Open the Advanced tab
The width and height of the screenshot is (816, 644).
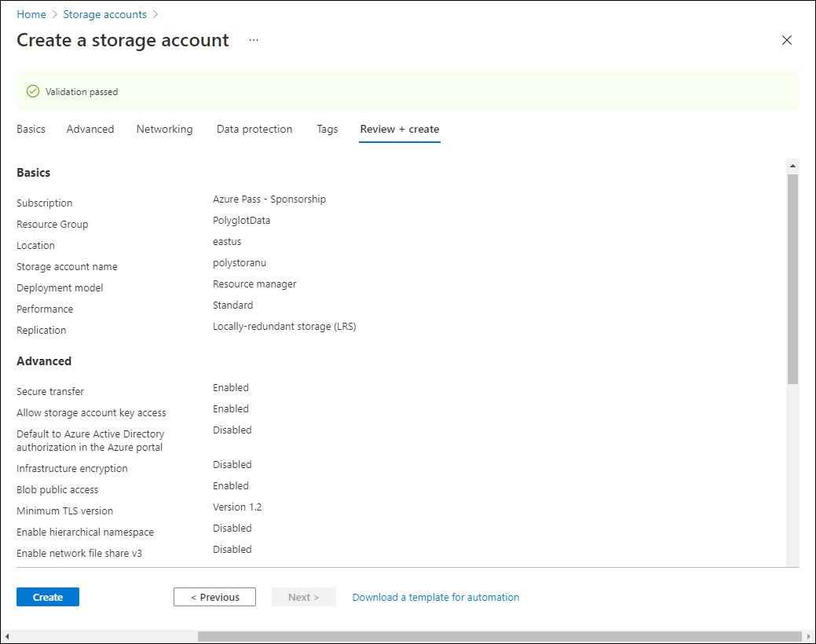(90, 129)
